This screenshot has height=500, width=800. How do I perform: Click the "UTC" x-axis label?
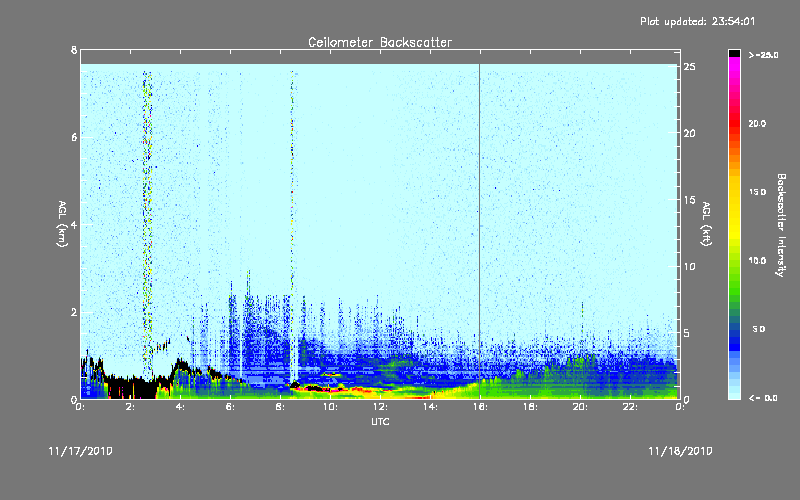(380, 422)
